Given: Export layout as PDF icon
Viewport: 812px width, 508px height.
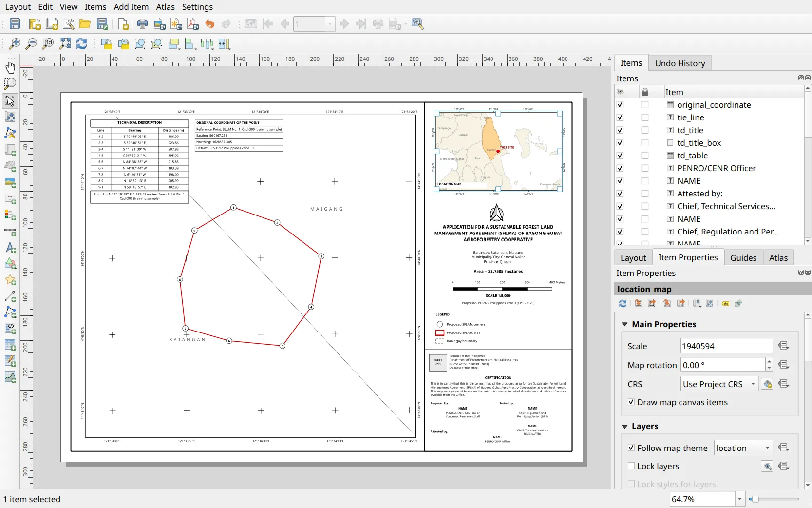Looking at the screenshot, I should [x=193, y=24].
